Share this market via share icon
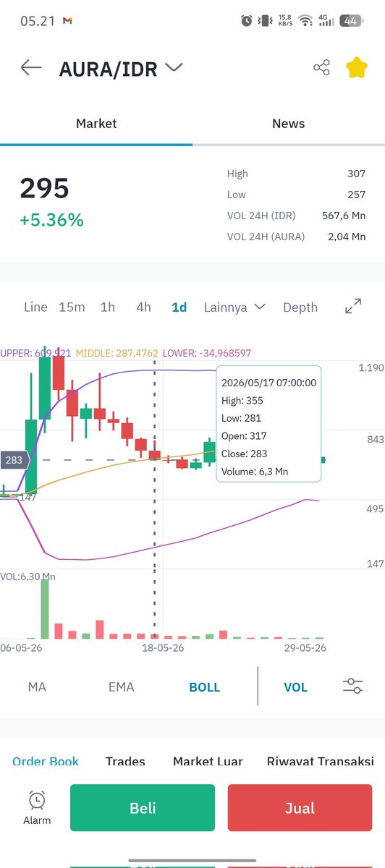Viewport: 385px width, 868px height. coord(321,68)
